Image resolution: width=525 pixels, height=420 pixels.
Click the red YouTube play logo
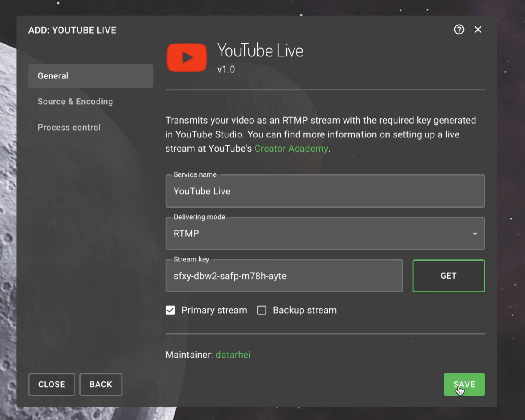[187, 57]
